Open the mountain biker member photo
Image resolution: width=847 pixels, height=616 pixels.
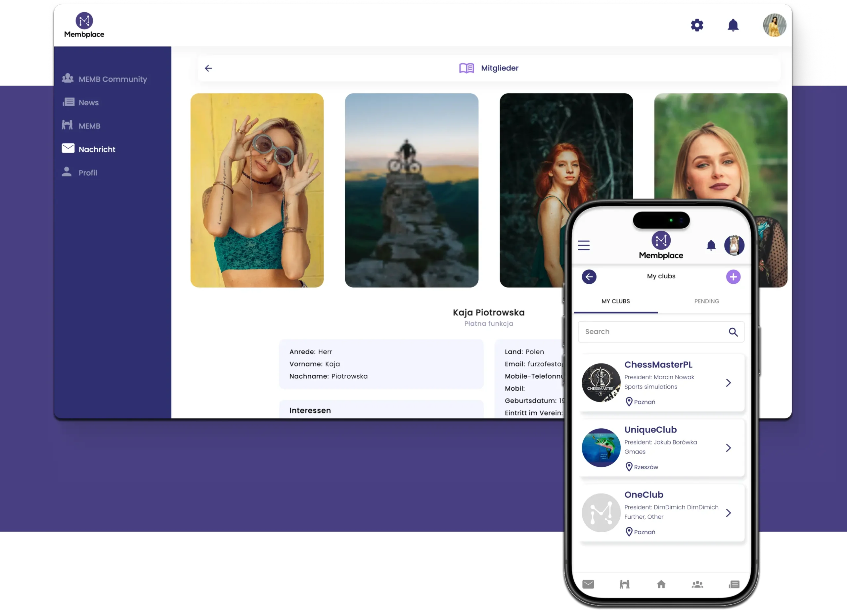pos(412,190)
